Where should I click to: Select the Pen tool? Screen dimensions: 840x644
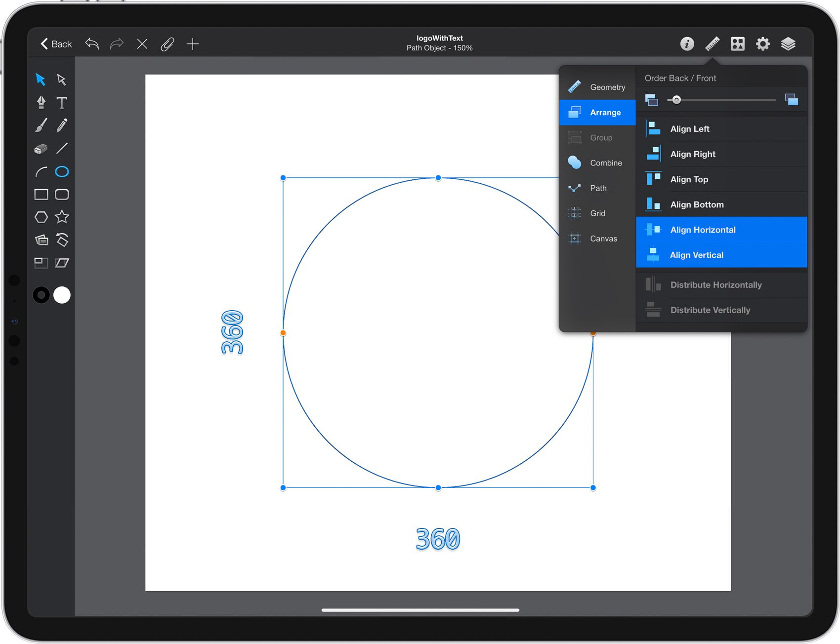pos(41,102)
